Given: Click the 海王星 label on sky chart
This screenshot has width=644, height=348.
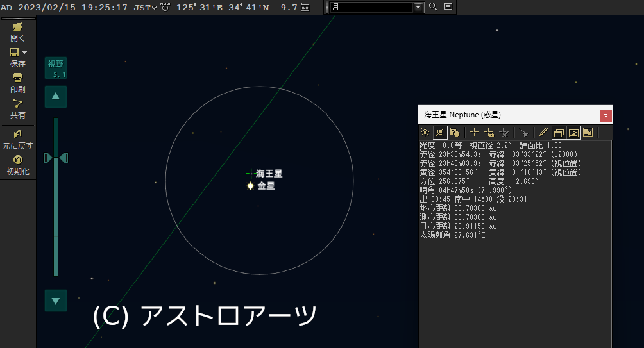Looking at the screenshot, I should click(269, 174).
